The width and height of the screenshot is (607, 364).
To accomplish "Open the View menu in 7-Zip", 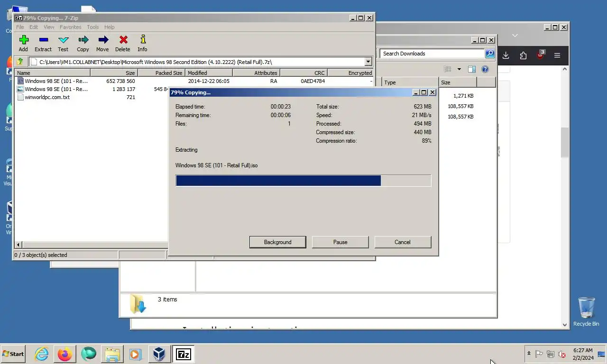I will point(49,27).
